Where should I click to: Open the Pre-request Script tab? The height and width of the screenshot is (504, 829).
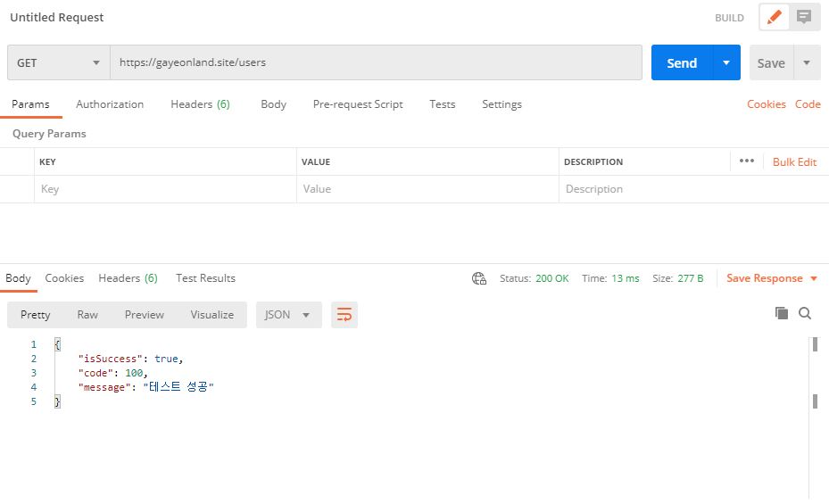(x=358, y=104)
